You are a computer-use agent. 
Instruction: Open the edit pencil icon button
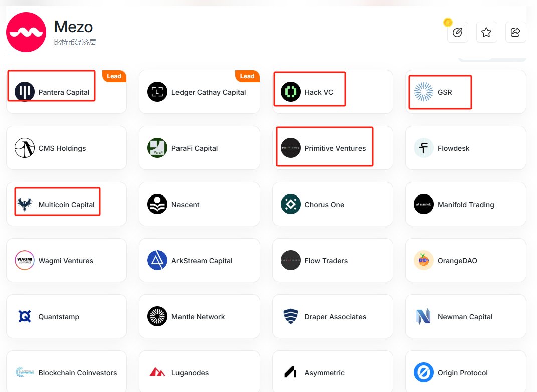click(458, 33)
